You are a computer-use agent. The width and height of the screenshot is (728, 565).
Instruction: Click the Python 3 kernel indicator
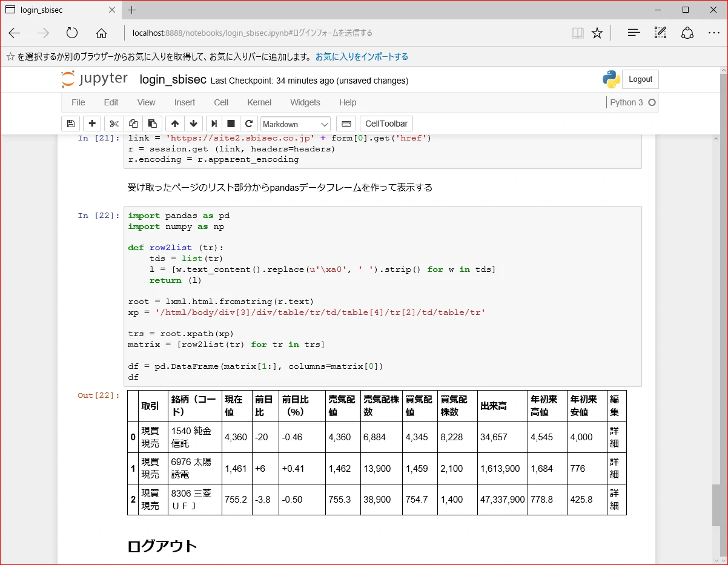point(632,102)
